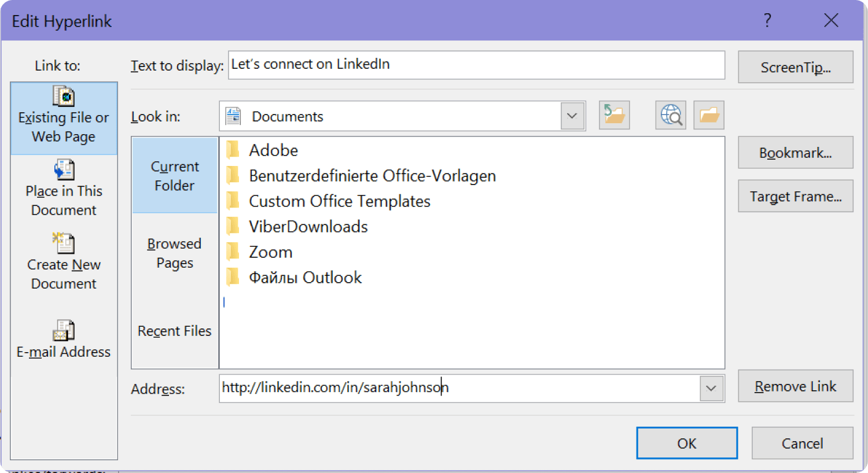The height and width of the screenshot is (473, 868).
Task: Expand the Look in dropdown arrow
Action: (572, 116)
